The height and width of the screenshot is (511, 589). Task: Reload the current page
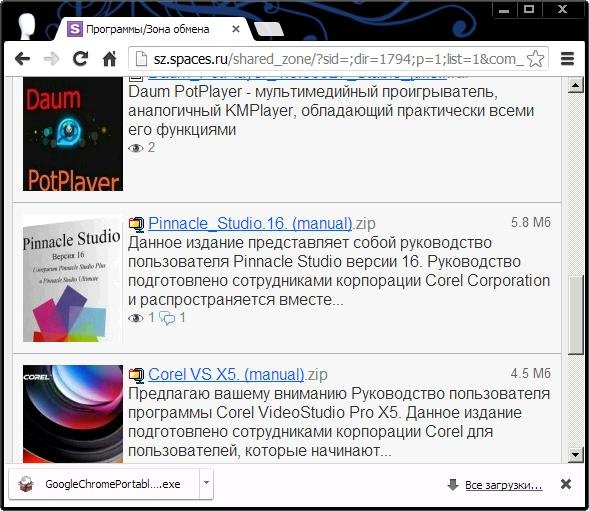tap(80, 59)
